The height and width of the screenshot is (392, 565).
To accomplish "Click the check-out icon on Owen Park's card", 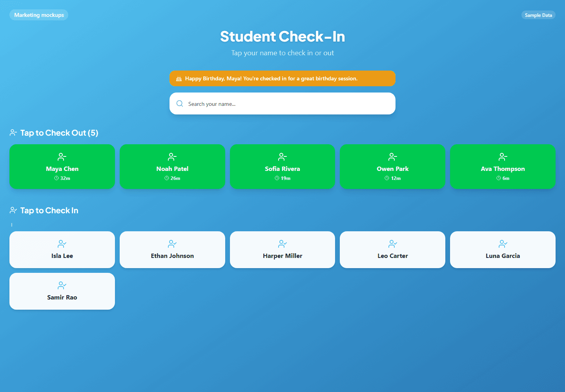I will click(x=393, y=157).
